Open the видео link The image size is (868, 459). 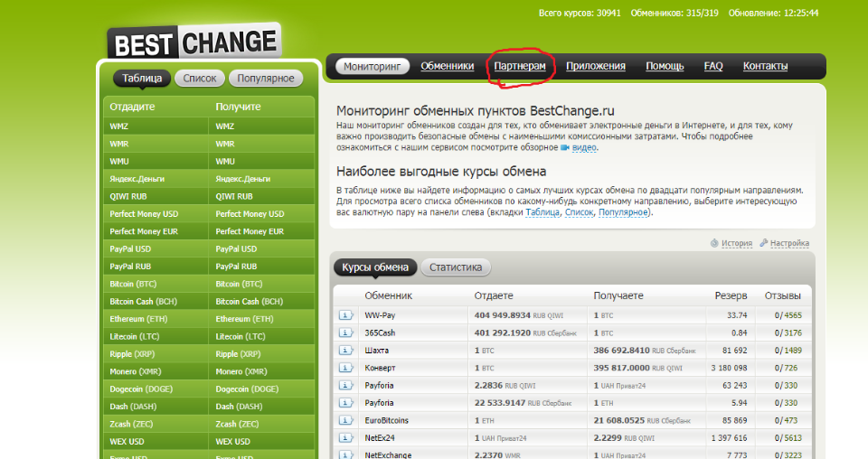pos(584,147)
